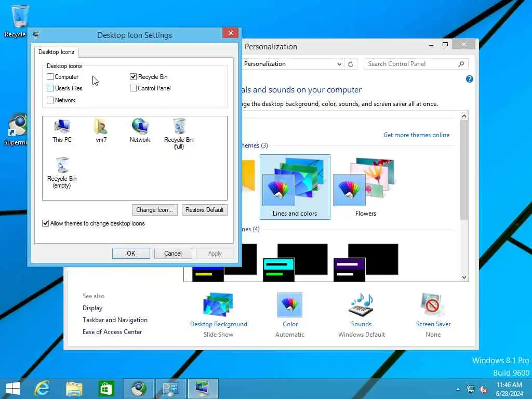Viewport: 532px width, 399px height.
Task: Enable the User's Files checkbox
Action: coord(50,88)
